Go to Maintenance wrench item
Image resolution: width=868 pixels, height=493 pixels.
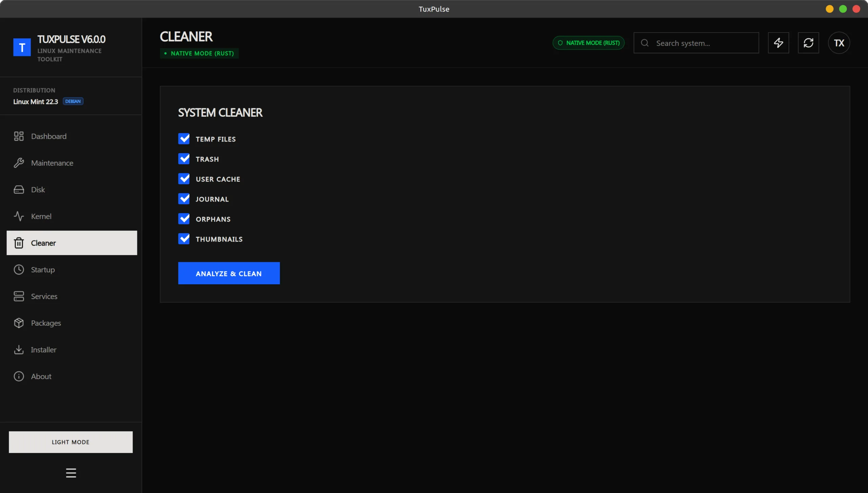[52, 163]
